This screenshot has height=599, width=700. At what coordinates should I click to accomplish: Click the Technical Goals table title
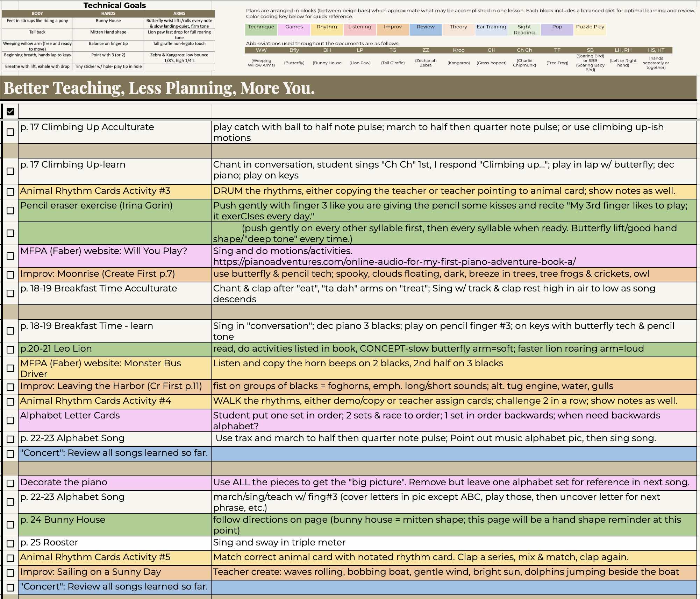coord(115,5)
